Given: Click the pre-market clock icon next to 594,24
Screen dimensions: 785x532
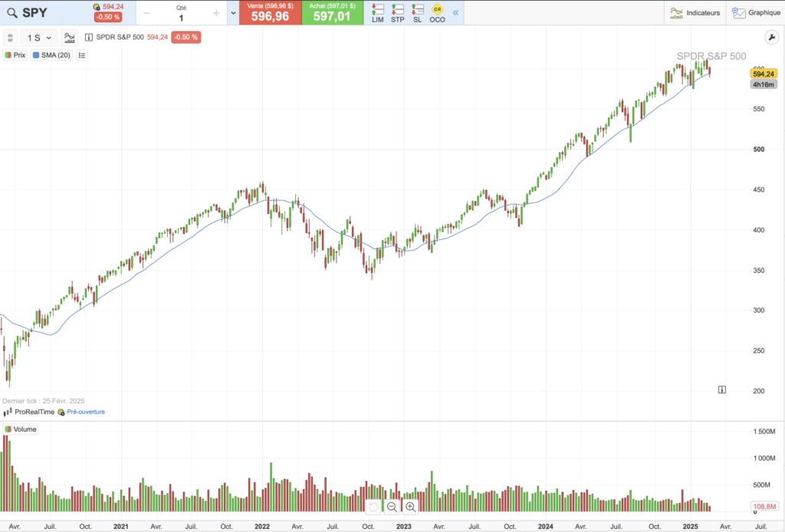Looking at the screenshot, I should pyautogui.click(x=97, y=7).
